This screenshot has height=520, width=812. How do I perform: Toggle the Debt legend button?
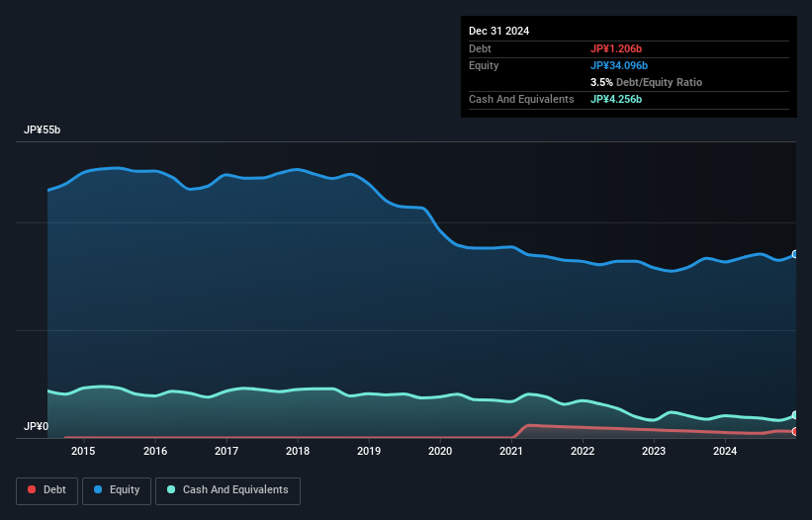pos(47,490)
